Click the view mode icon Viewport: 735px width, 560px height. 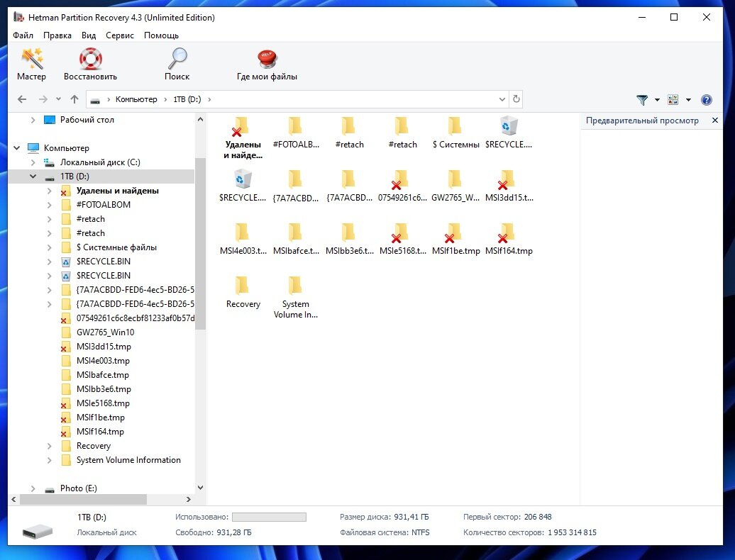pos(673,100)
